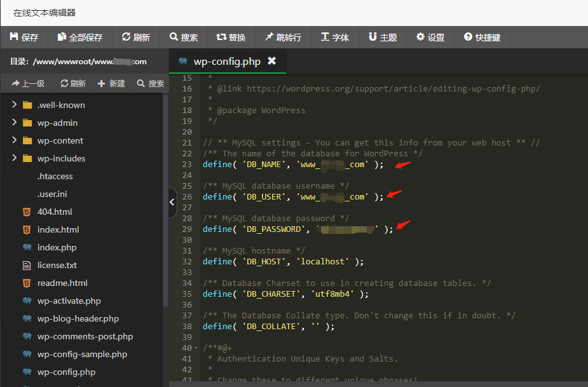Place cursor on the DB_USER define line
The height and width of the screenshot is (387, 588).
point(293,197)
